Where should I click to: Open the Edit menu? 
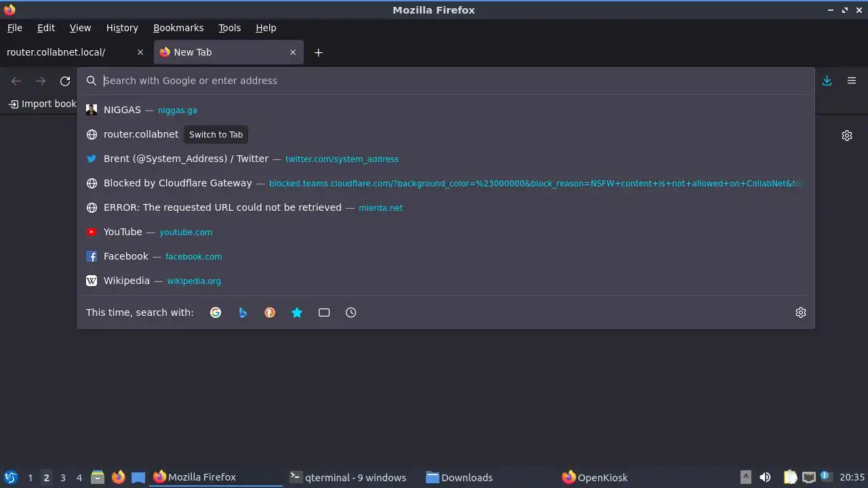(x=46, y=28)
